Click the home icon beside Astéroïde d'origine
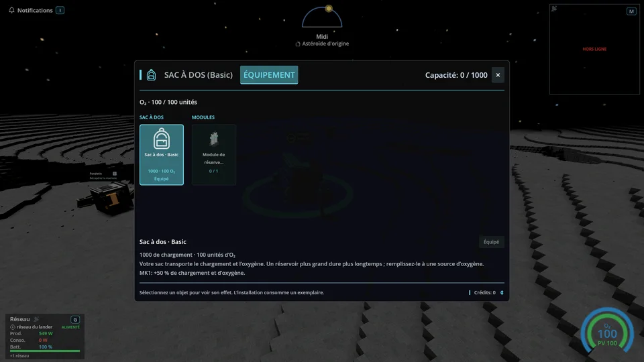 coord(298,44)
